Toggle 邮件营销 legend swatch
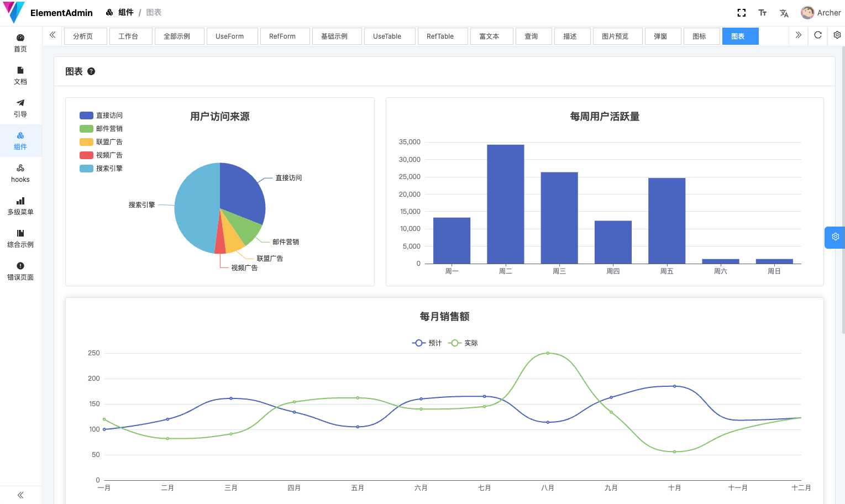The width and height of the screenshot is (845, 504). pyautogui.click(x=86, y=129)
